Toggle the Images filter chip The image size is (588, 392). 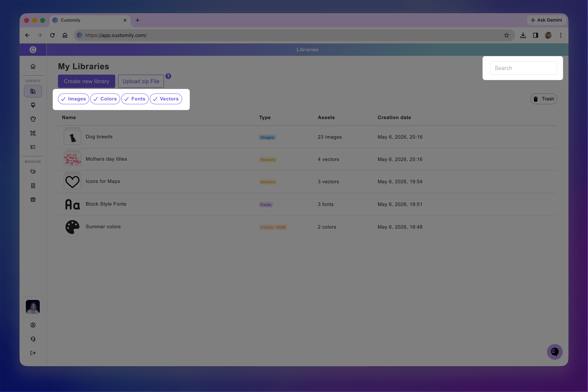click(x=73, y=99)
